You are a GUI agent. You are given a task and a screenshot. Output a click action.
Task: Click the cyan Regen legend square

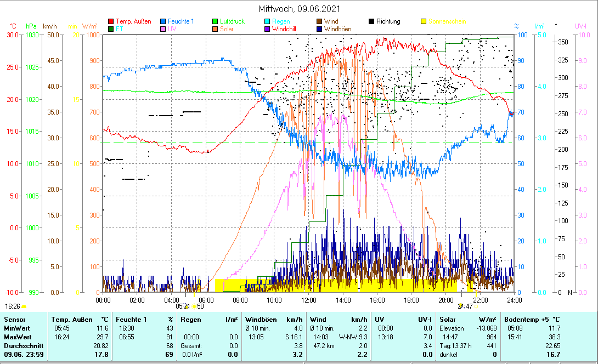[x=267, y=21]
